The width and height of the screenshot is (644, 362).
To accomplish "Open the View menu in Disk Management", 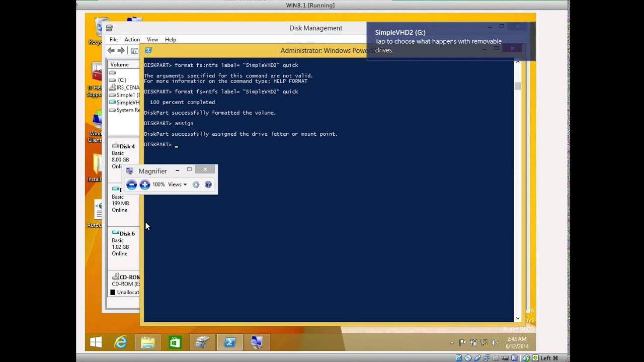I will [152, 40].
